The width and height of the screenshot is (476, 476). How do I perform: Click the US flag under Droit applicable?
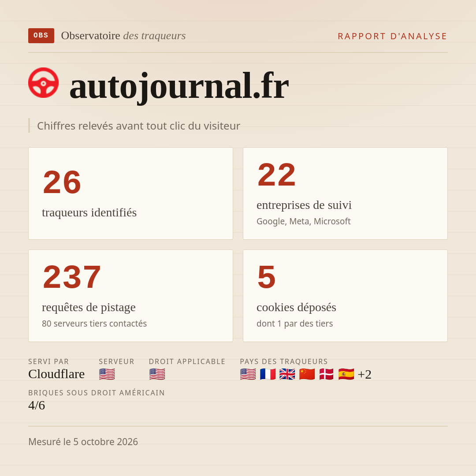[157, 374]
